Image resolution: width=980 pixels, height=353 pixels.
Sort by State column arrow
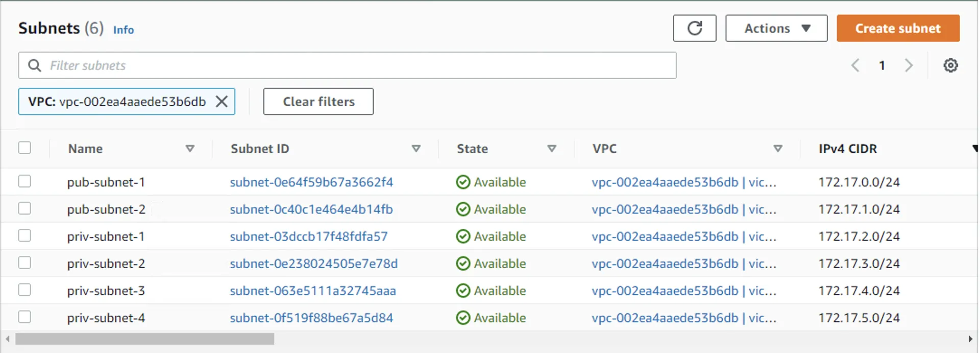coord(551,149)
